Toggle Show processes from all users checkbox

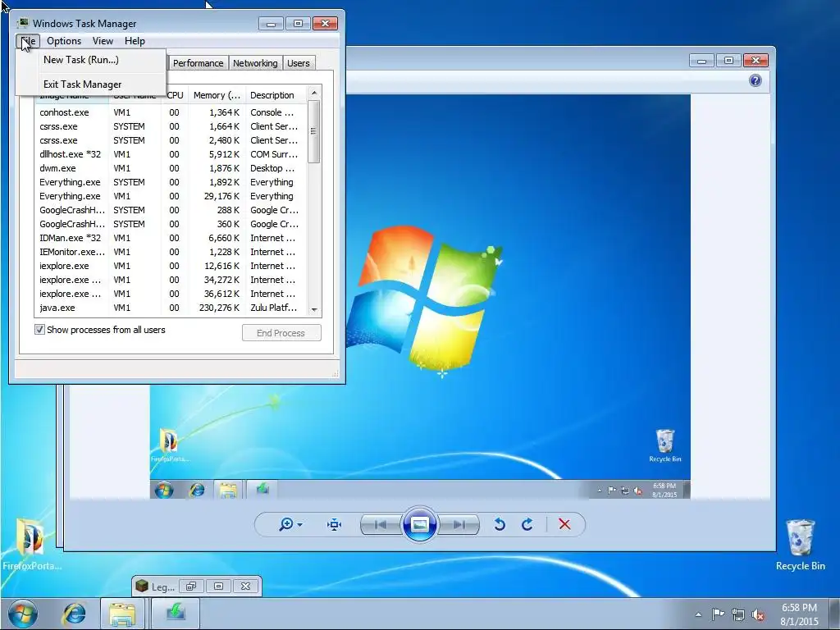click(x=39, y=330)
